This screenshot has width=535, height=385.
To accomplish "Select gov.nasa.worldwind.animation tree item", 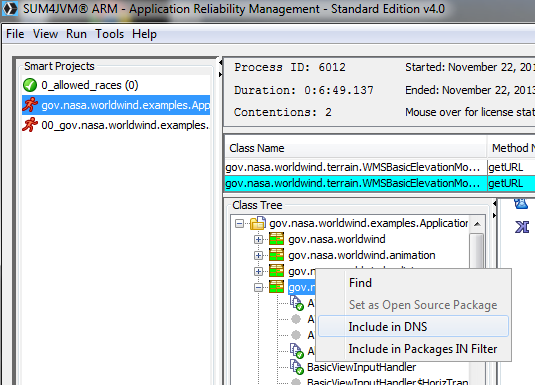I will click(362, 255).
